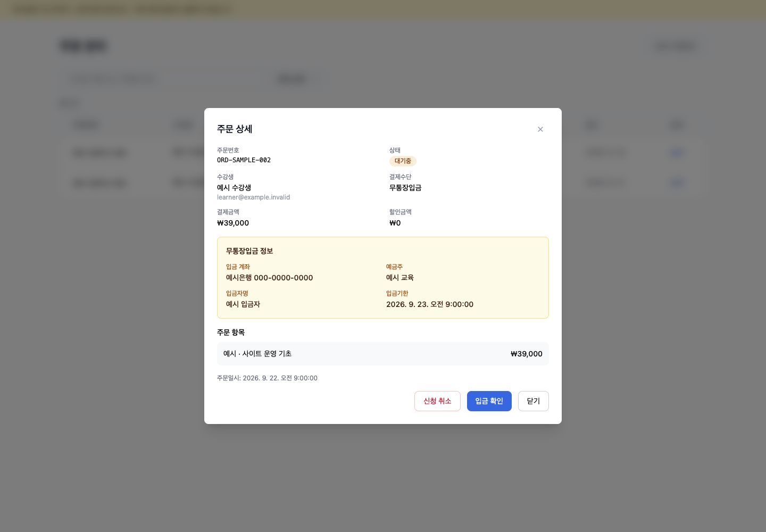Click the 주문 항목 heading
The width and height of the screenshot is (766, 532).
point(231,332)
